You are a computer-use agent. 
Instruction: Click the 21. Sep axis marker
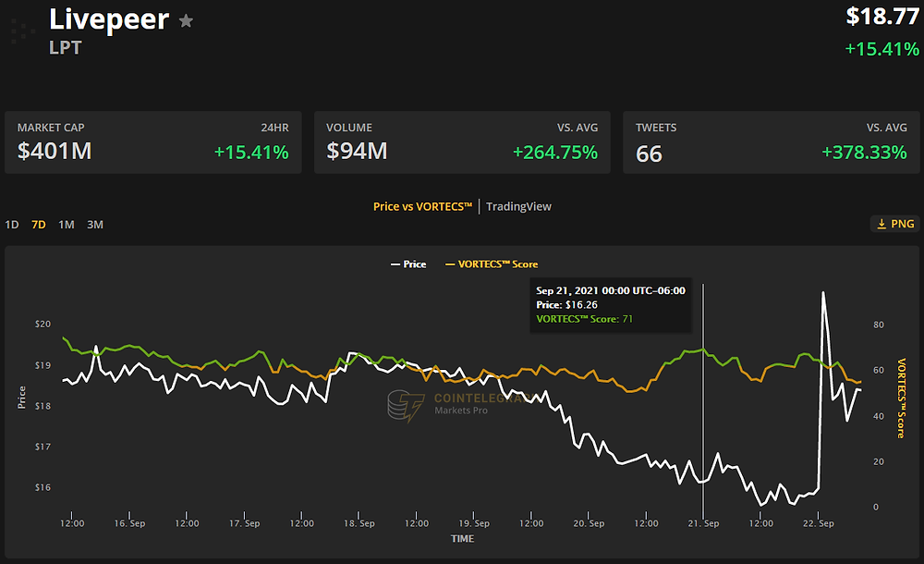(x=703, y=523)
